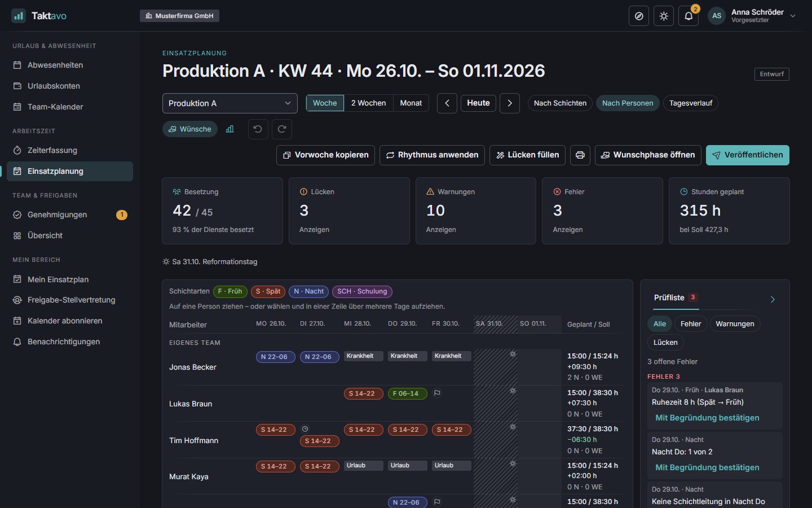This screenshot has height=508, width=812.
Task: Select the F · Früh shift type chip
Action: (x=230, y=292)
